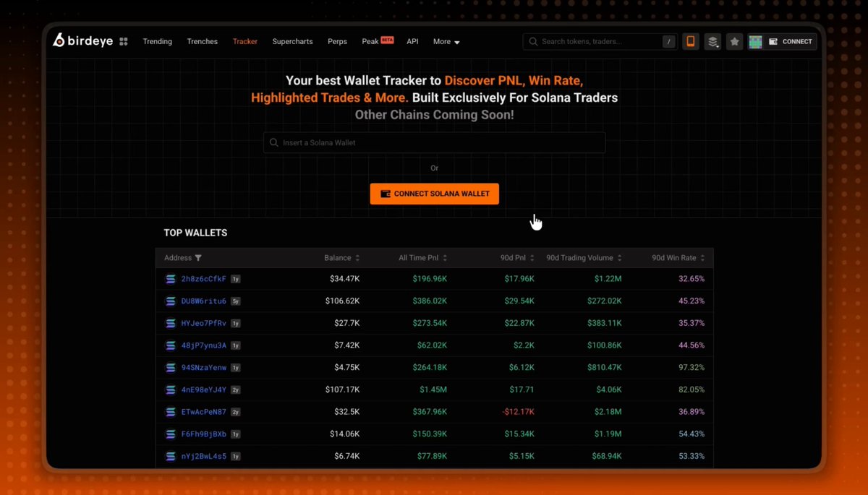Focus the Search tokens, traders field
This screenshot has width=868, height=495.
[x=600, y=42]
